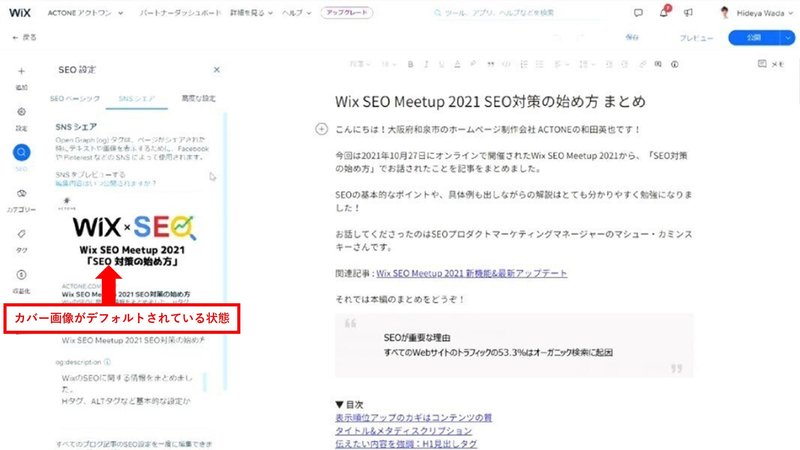The width and height of the screenshot is (800, 450).
Task: Click the SNSをプレビューする link
Action: pyautogui.click(x=90, y=174)
